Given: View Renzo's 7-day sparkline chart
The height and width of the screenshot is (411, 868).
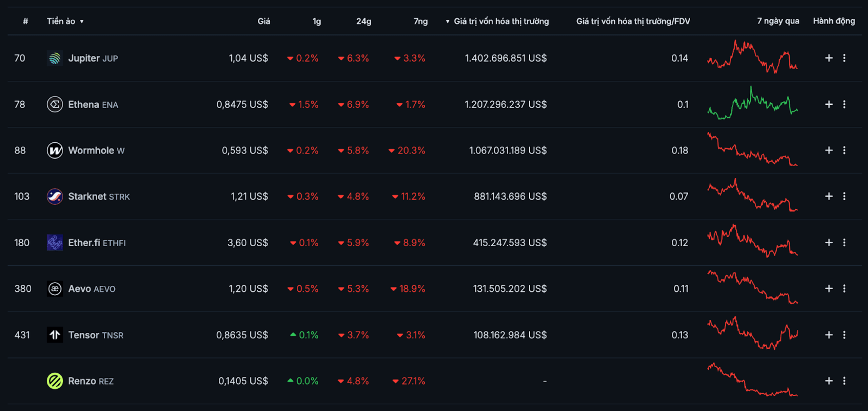Looking at the screenshot, I should pyautogui.click(x=753, y=379).
